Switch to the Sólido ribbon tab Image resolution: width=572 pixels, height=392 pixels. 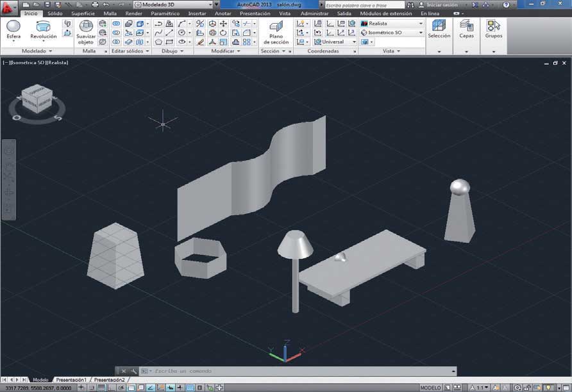(x=55, y=13)
